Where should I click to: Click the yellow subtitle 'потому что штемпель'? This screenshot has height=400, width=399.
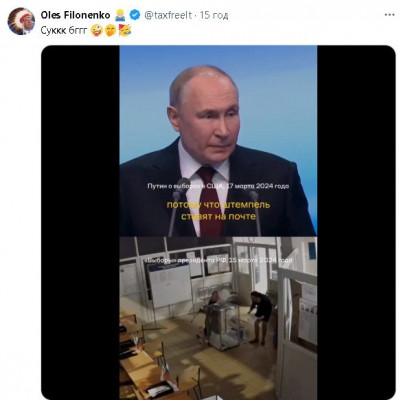coord(218,205)
